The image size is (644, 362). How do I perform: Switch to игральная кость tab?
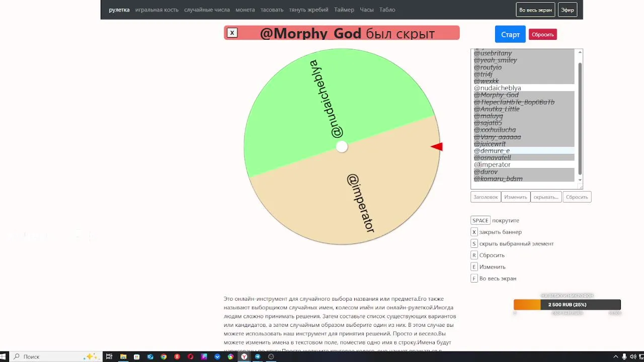(x=157, y=10)
